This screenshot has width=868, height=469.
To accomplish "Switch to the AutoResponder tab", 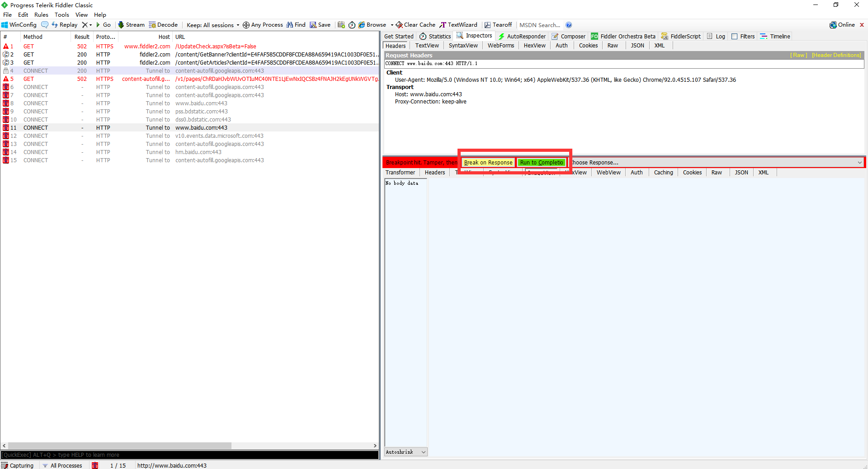I will 522,36.
